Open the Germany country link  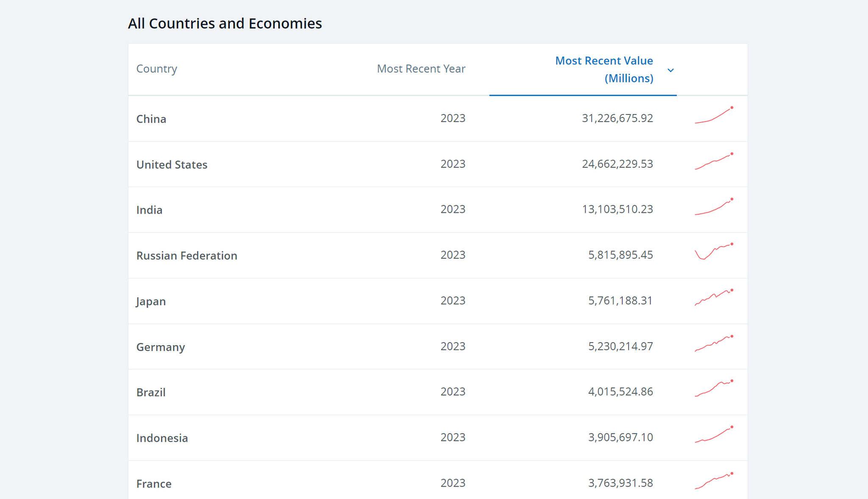(161, 347)
